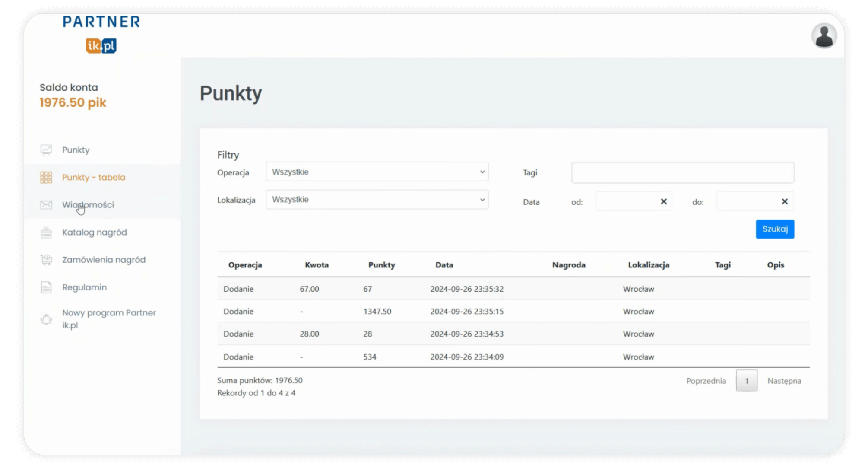The height and width of the screenshot is (468, 868).
Task: Clear the 'do' date field with X
Action: [x=785, y=201]
